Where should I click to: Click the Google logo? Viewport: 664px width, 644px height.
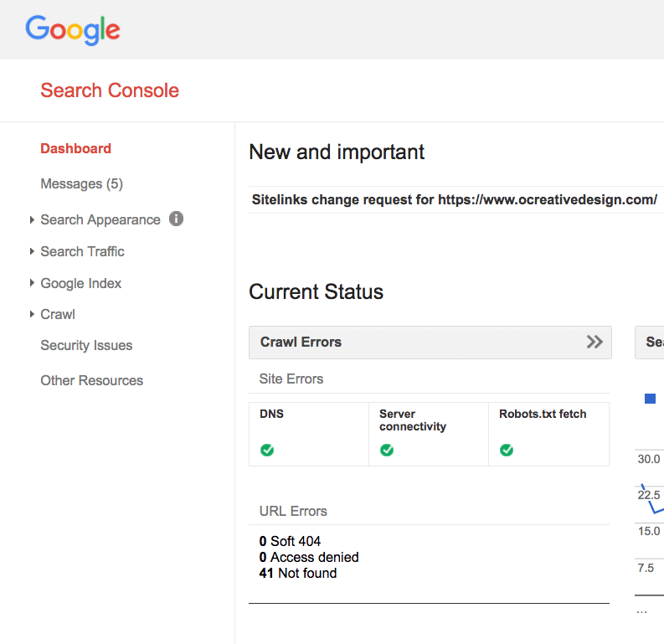(73, 30)
